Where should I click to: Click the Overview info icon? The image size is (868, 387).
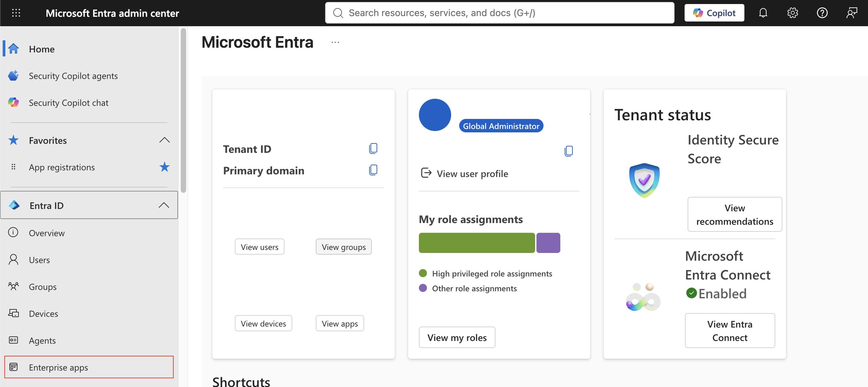click(x=13, y=232)
